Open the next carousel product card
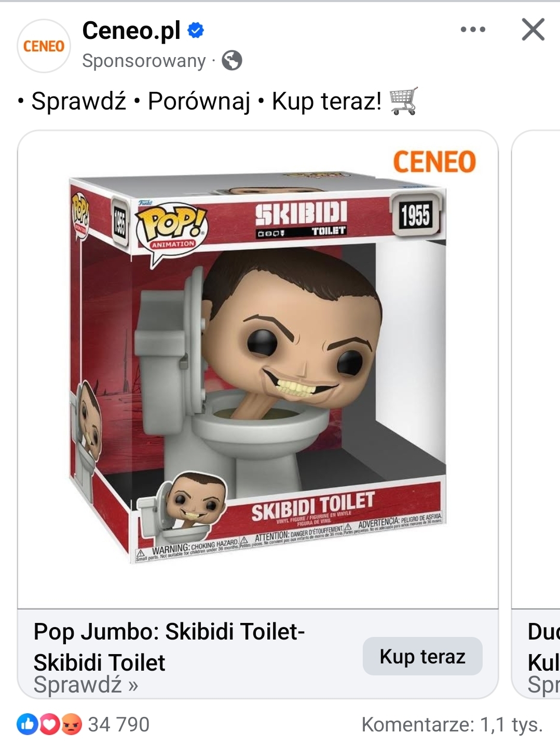 pyautogui.click(x=536, y=414)
